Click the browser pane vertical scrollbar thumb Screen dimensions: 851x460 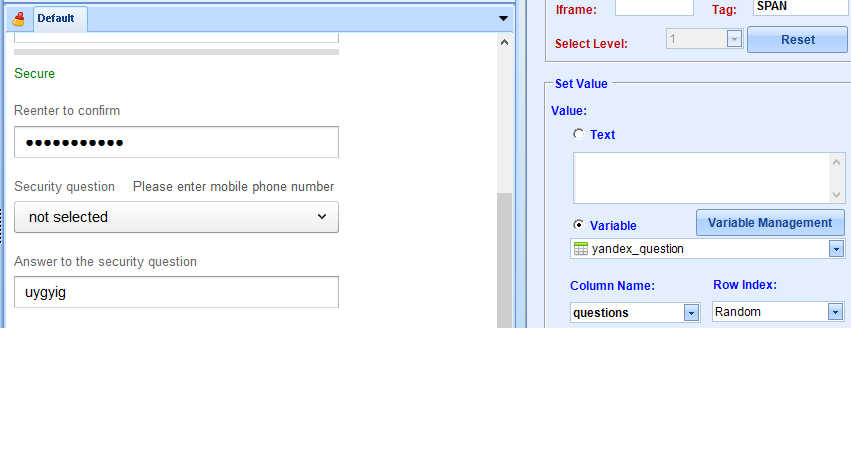(x=504, y=260)
